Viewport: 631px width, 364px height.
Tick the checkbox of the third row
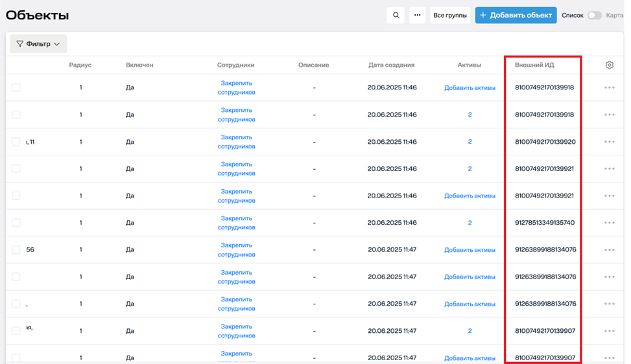click(x=16, y=142)
